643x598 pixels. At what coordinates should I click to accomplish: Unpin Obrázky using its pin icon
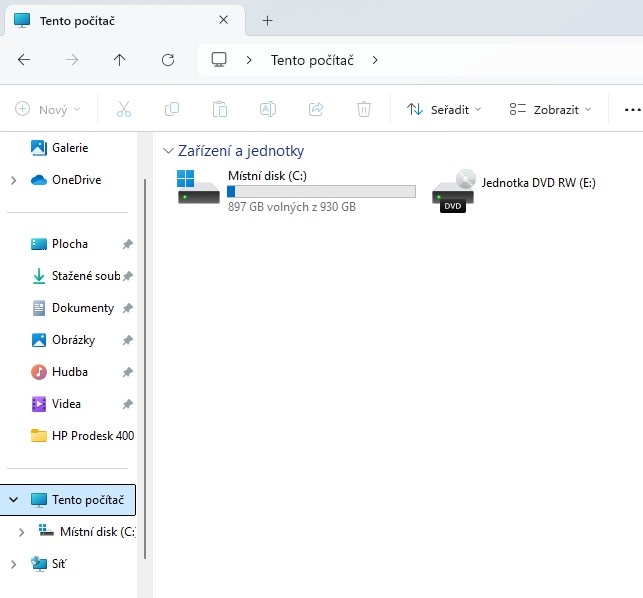coord(128,340)
